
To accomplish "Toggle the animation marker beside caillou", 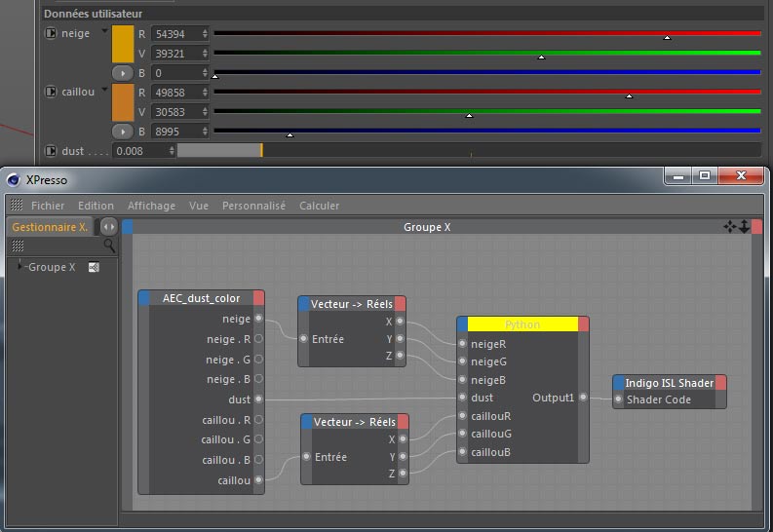I will [x=51, y=92].
